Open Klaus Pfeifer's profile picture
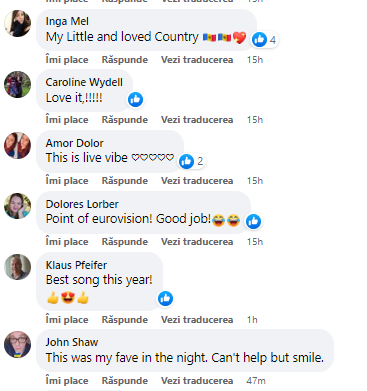 17,267
